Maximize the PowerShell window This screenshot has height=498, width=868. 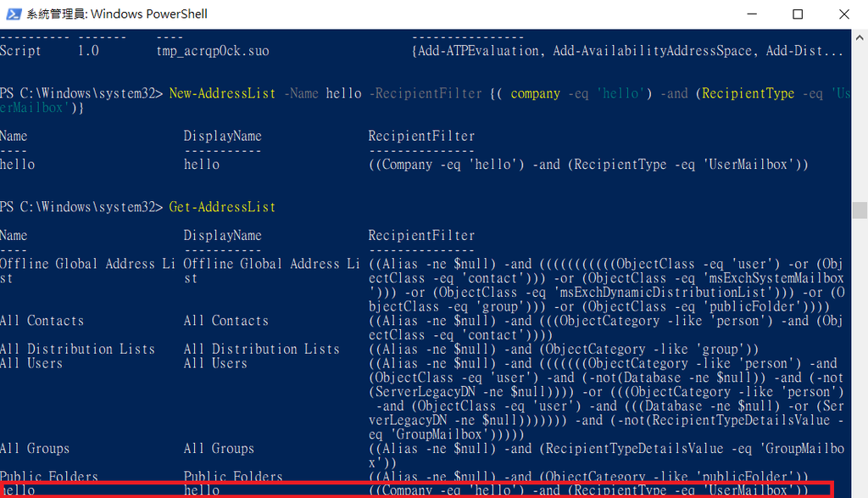point(798,14)
